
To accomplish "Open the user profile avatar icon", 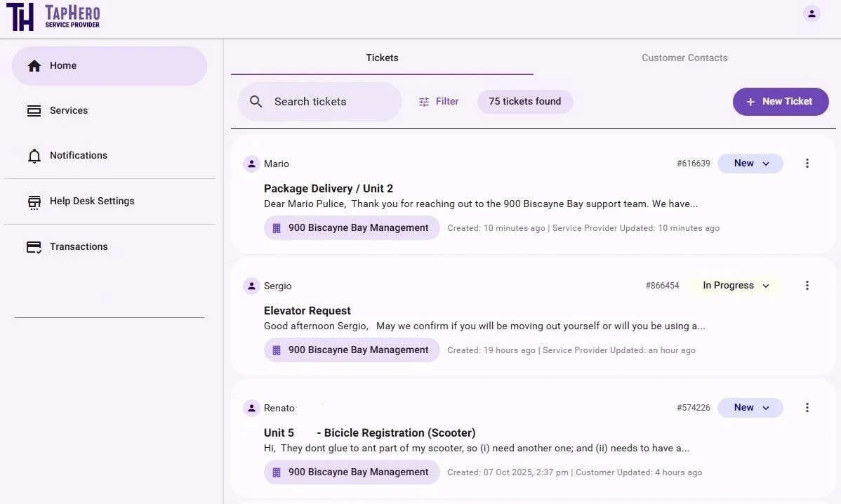I will click(x=812, y=13).
